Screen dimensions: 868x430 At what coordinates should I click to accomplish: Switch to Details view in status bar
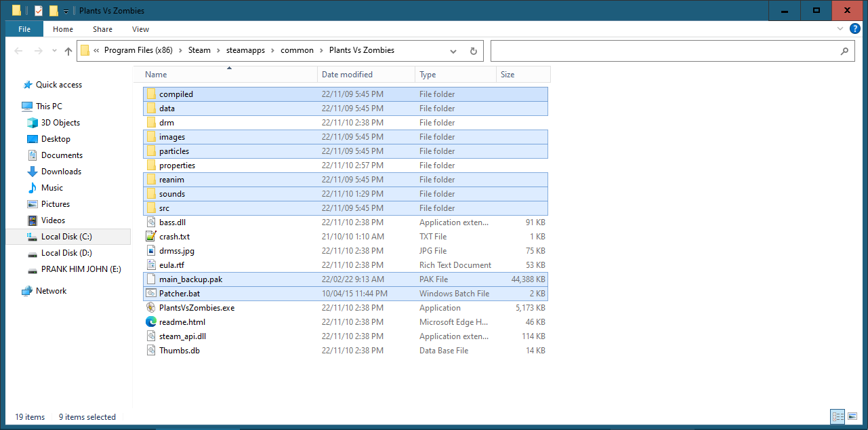(x=838, y=416)
